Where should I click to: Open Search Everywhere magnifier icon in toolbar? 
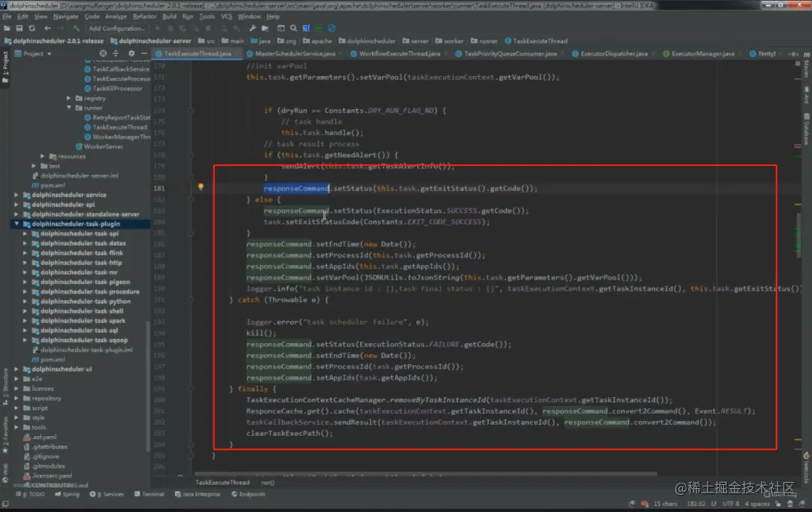(294, 28)
